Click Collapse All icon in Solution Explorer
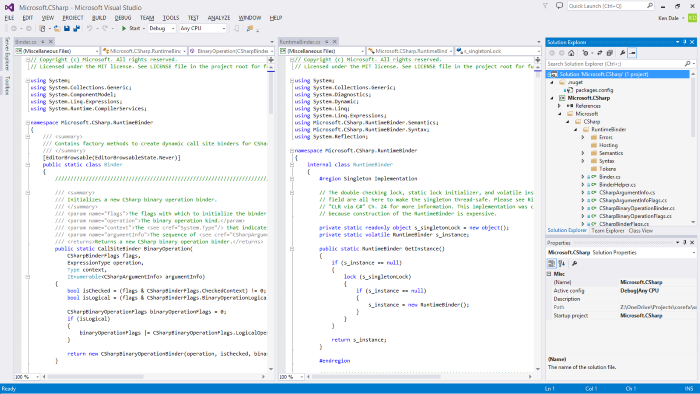 pos(609,53)
